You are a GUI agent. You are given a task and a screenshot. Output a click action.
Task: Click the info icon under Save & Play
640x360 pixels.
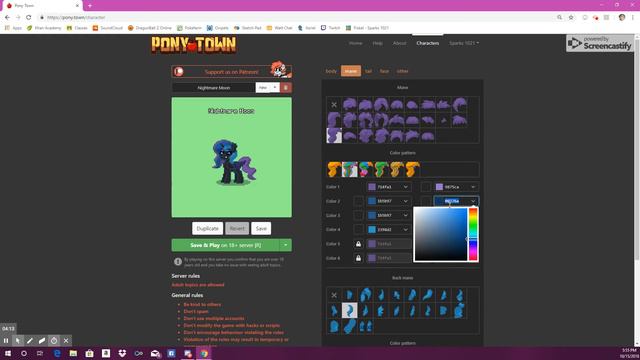(x=178, y=262)
